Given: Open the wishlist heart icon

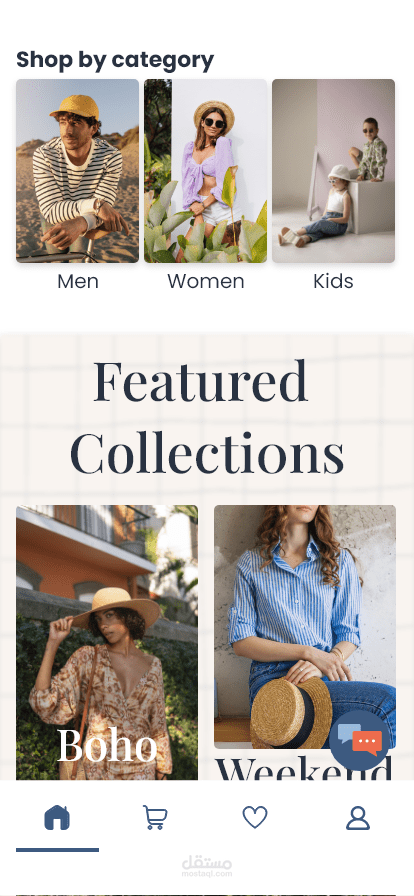Looking at the screenshot, I should pyautogui.click(x=255, y=817).
